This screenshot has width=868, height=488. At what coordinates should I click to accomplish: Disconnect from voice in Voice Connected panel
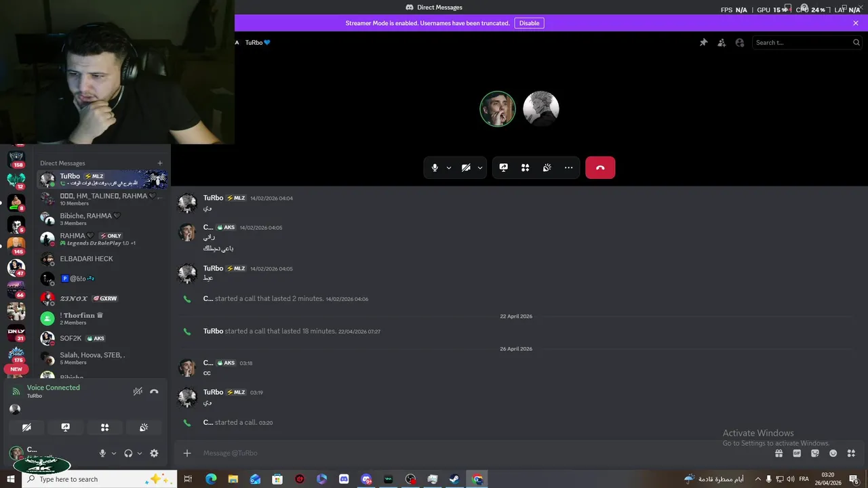coord(154,391)
